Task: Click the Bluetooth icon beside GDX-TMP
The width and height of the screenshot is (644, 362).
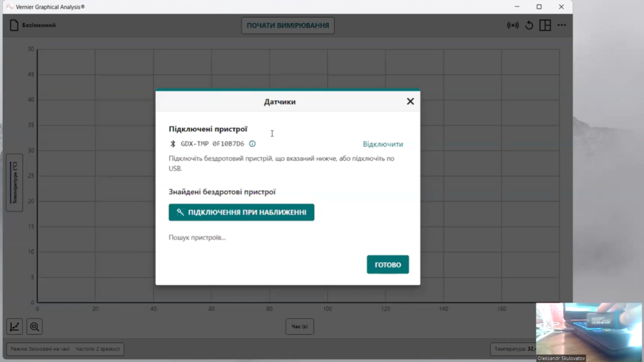Action: (173, 144)
